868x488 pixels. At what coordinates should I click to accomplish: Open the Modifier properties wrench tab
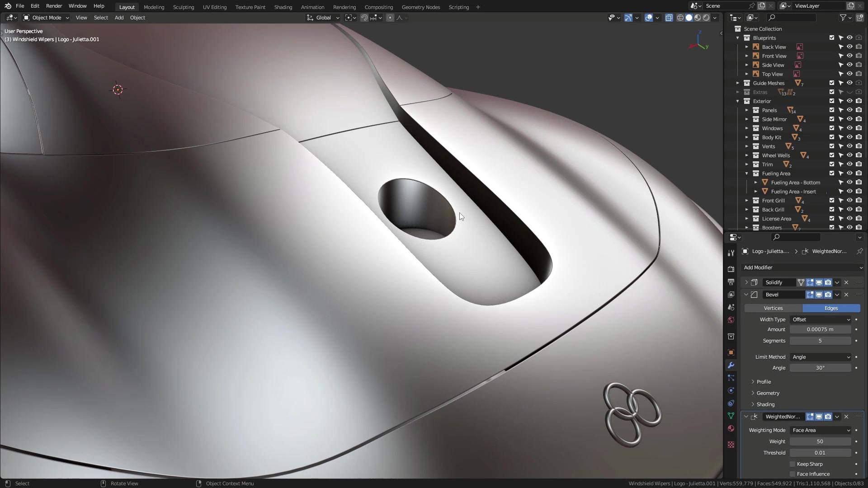(x=731, y=365)
